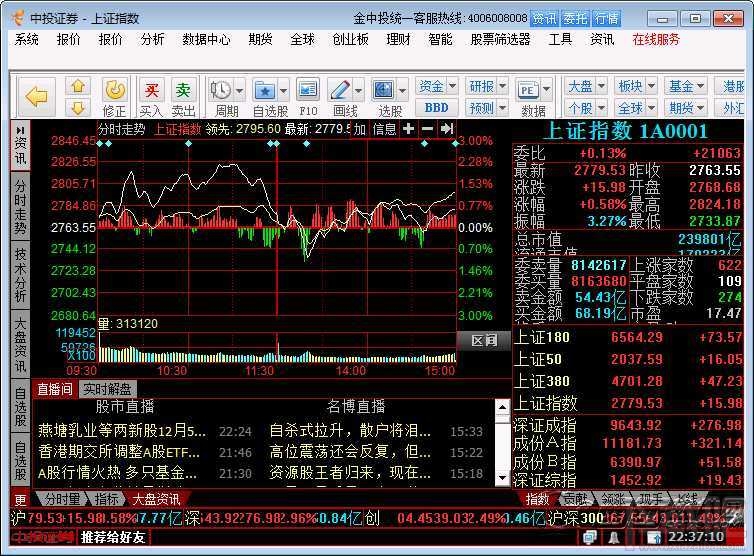
Task: Click 推荐给好友 link
Action: 113,537
